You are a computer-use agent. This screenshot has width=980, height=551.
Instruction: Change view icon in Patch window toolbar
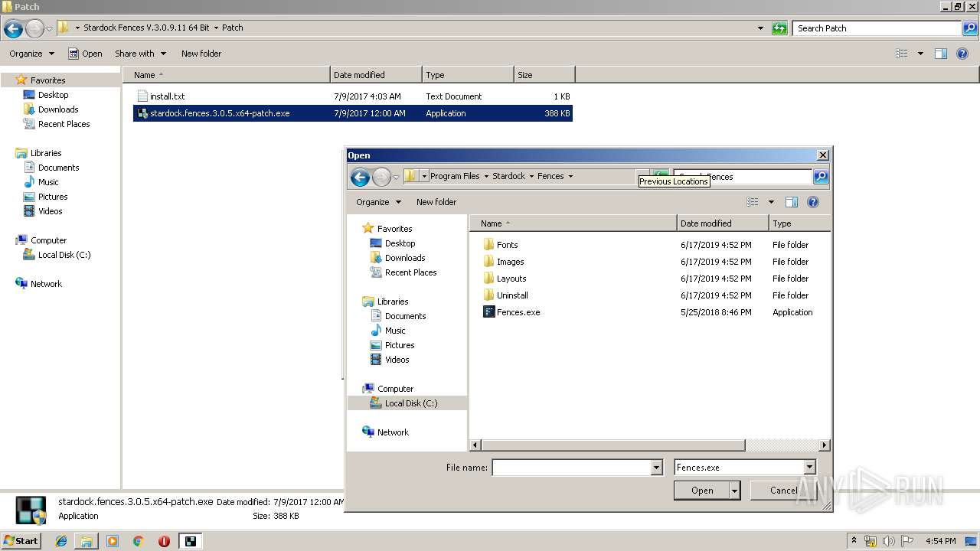click(902, 54)
